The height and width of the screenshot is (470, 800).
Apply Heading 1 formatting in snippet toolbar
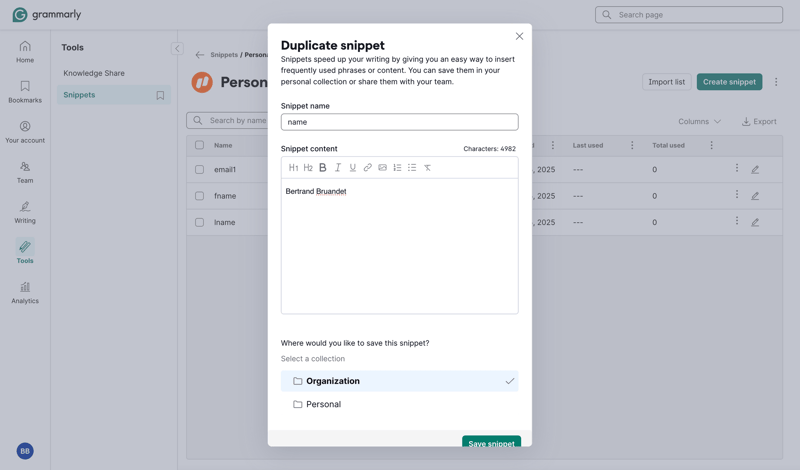click(x=293, y=167)
